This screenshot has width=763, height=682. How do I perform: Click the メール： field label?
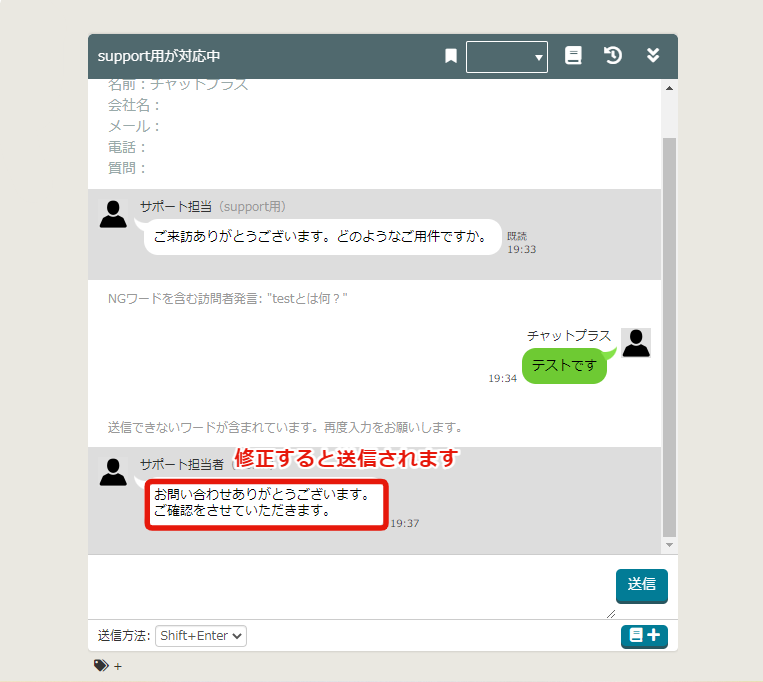[134, 126]
